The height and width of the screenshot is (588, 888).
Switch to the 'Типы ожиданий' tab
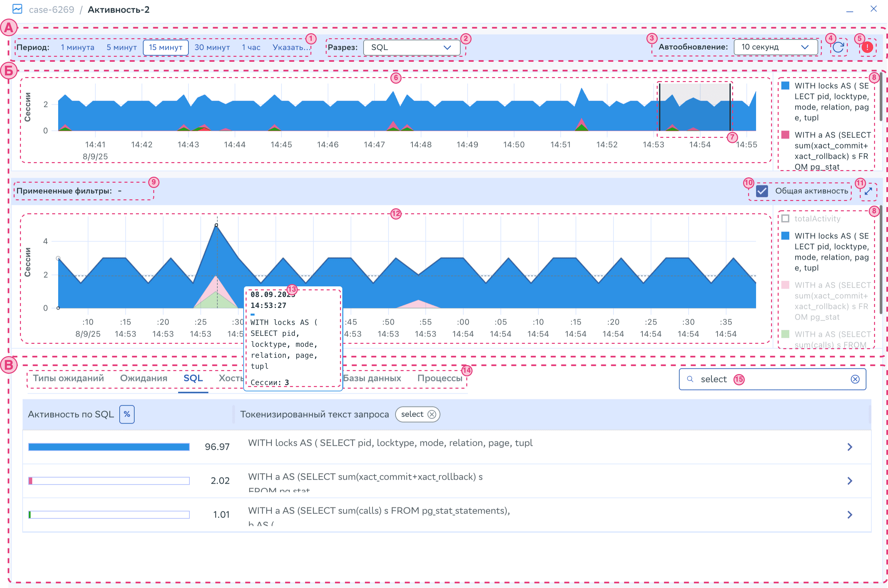68,378
